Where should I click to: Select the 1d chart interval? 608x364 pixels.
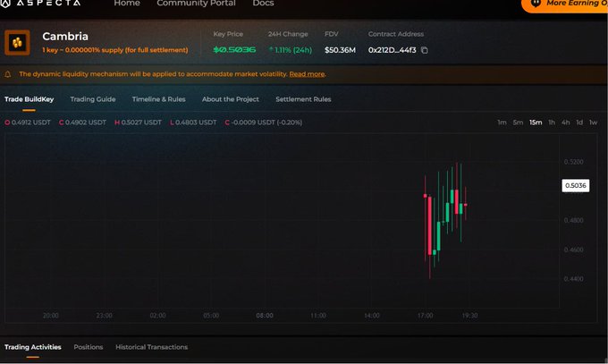(x=579, y=123)
